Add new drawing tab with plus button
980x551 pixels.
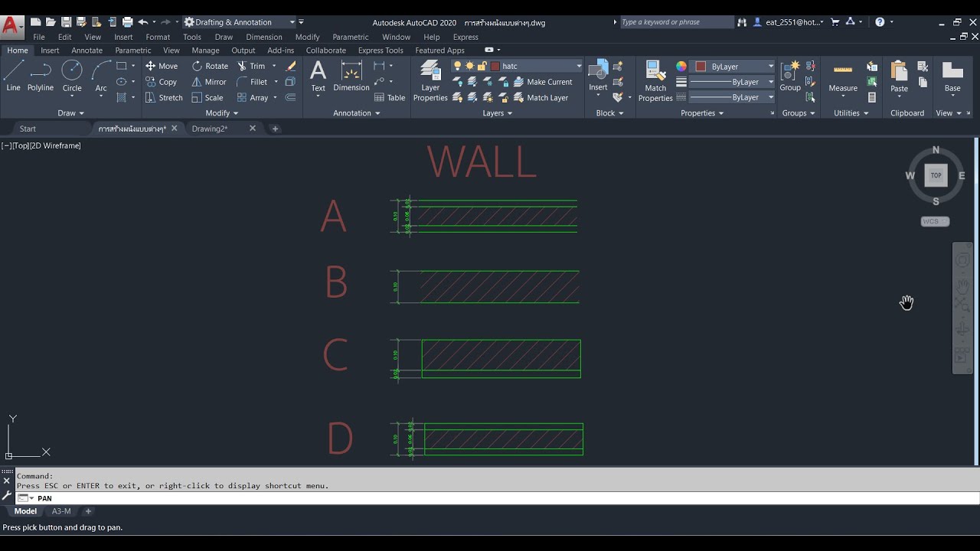click(276, 129)
